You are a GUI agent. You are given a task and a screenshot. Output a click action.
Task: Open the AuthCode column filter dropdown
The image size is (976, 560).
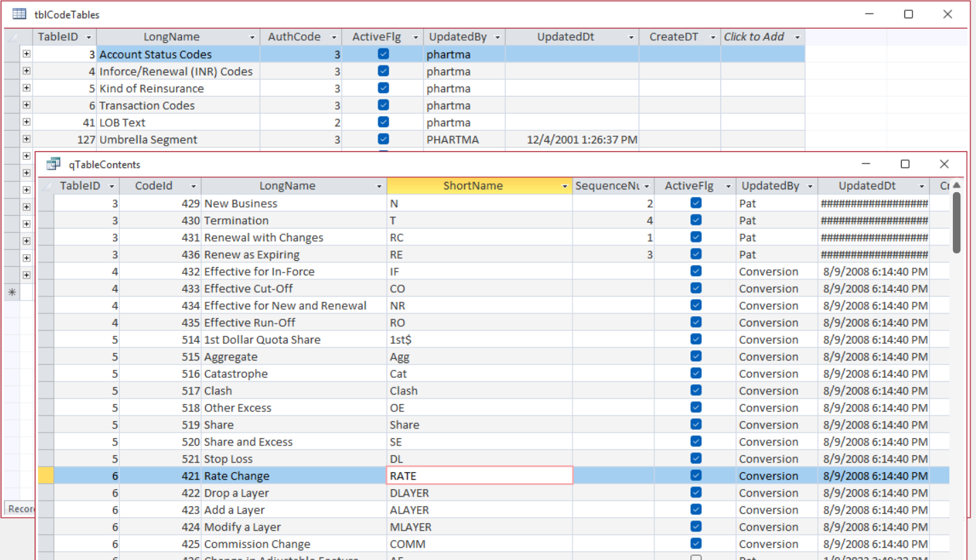(334, 37)
